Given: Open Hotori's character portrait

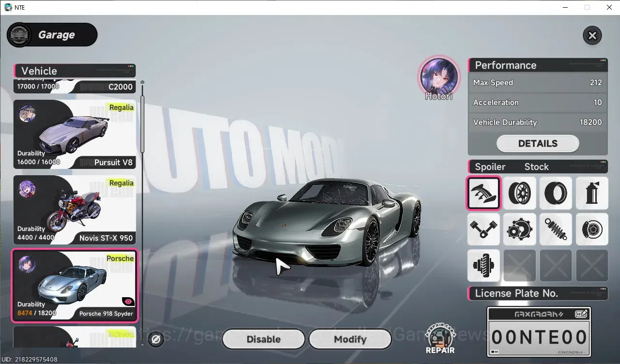Looking at the screenshot, I should [x=438, y=76].
